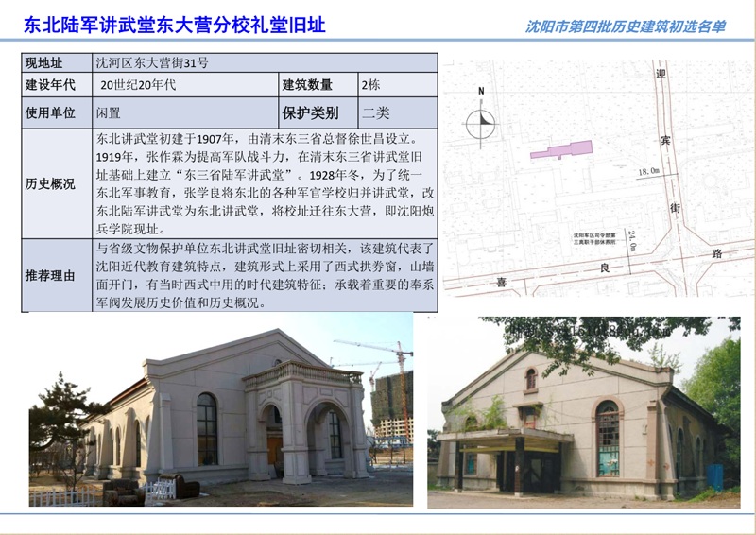
Task: Select the 历史概况 label cell
Action: pyautogui.click(x=56, y=183)
